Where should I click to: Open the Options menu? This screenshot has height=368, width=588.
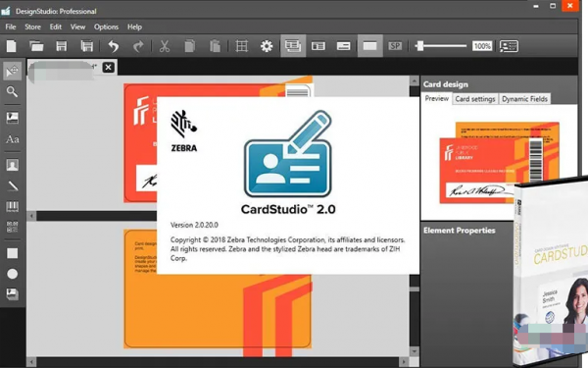[106, 26]
